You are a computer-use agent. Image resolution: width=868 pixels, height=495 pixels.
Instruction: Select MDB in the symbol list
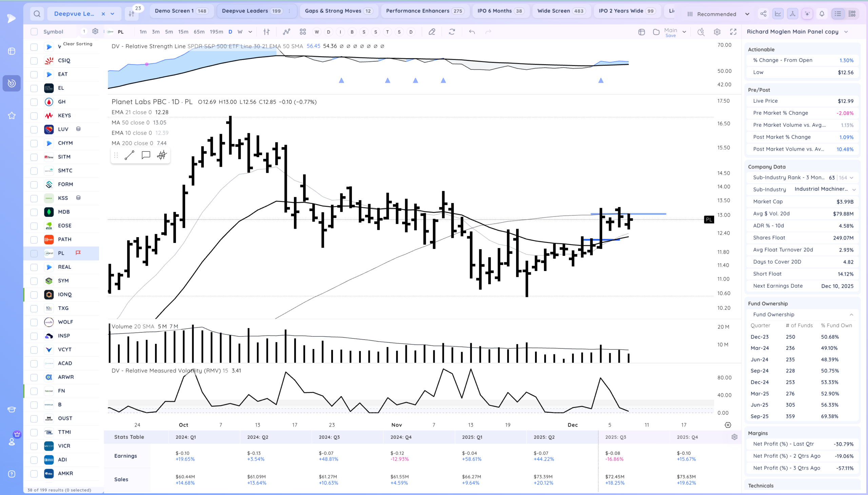64,212
